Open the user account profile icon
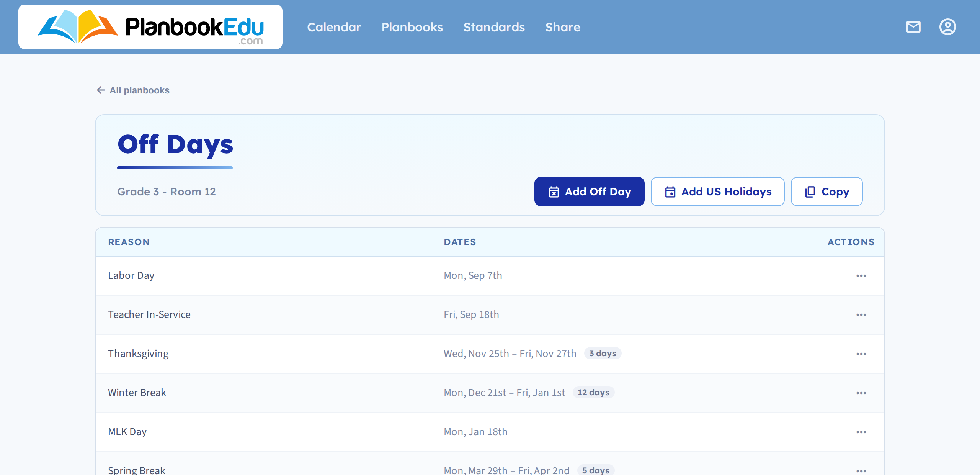Screen dimensions: 980x475 tap(947, 27)
